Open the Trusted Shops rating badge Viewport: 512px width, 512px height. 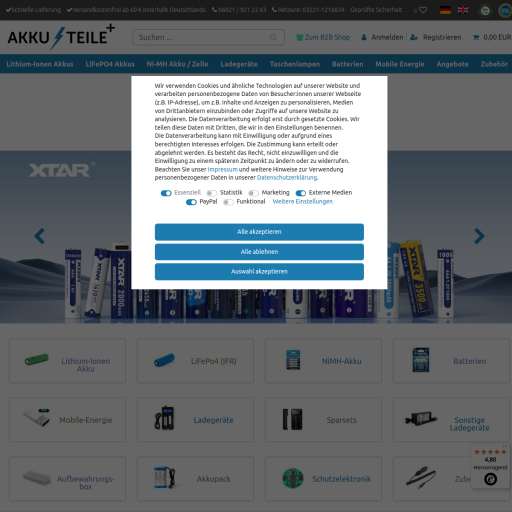(x=490, y=467)
